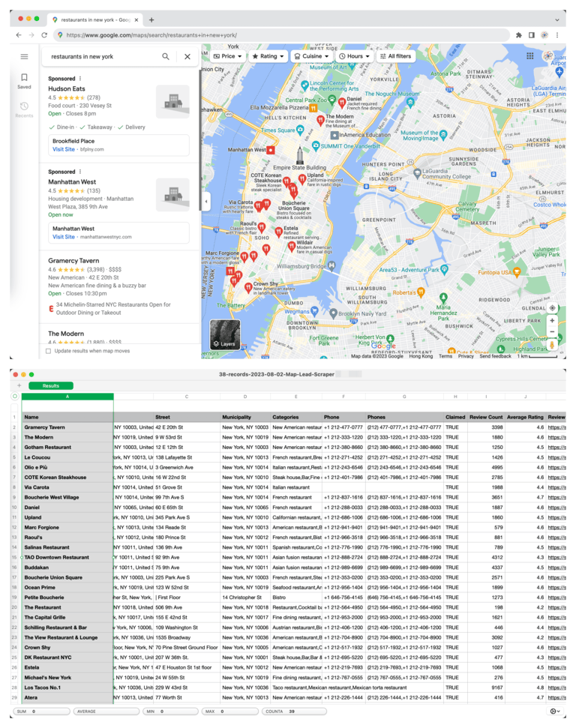The width and height of the screenshot is (576, 728).
Task: Close the restaurants in new york tab
Action: coord(136,20)
